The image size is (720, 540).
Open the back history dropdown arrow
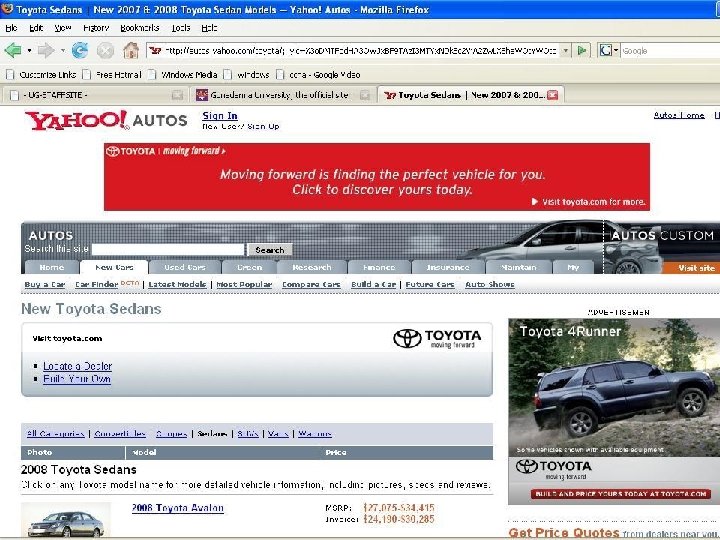[29, 50]
